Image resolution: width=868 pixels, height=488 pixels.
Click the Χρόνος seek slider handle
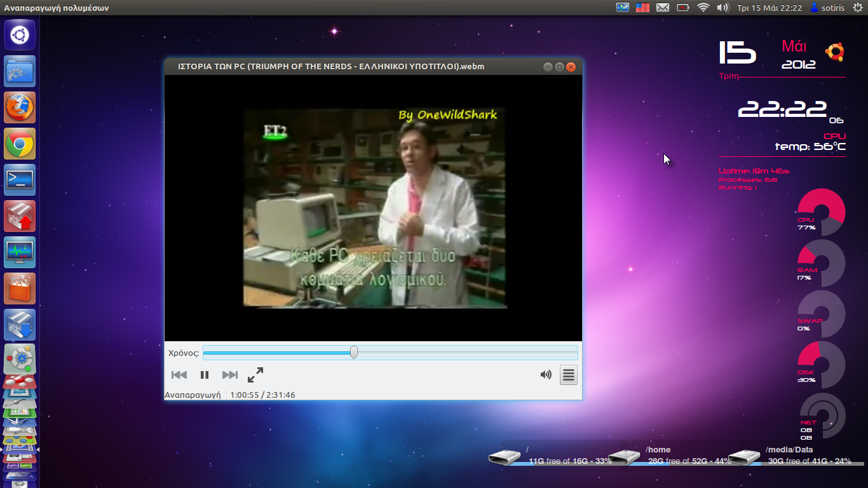pos(354,353)
